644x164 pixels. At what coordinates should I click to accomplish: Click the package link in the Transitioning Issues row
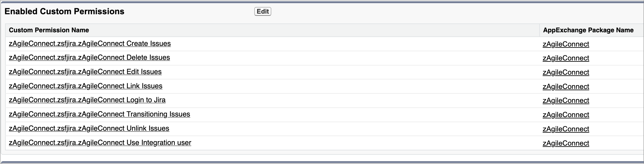[566, 115]
